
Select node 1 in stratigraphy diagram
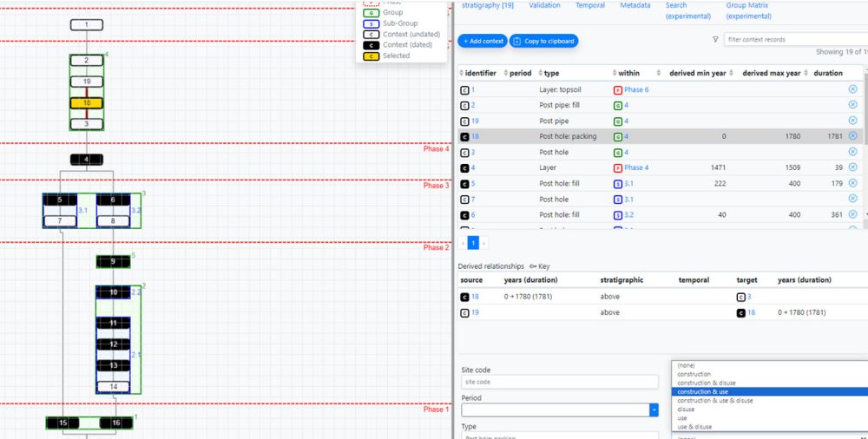86,25
